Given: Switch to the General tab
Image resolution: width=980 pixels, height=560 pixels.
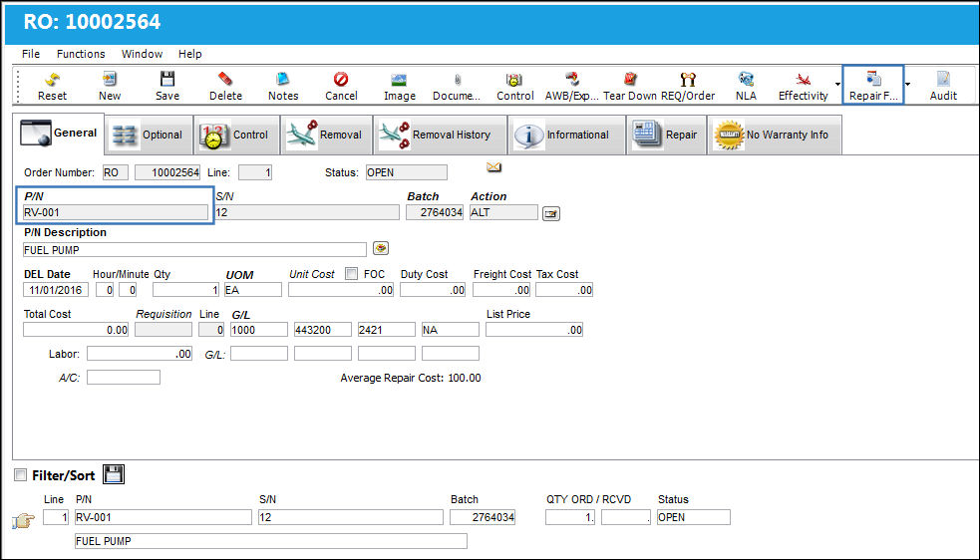Looking at the screenshot, I should [59, 134].
